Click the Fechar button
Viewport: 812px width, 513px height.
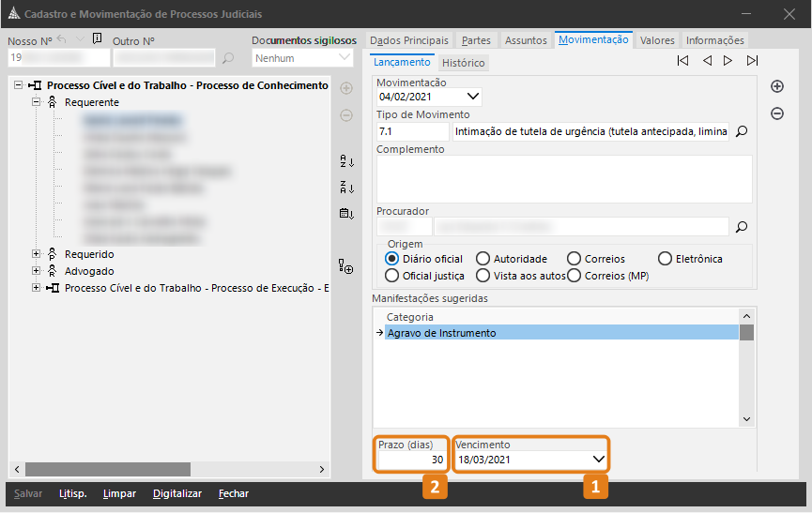click(x=233, y=493)
